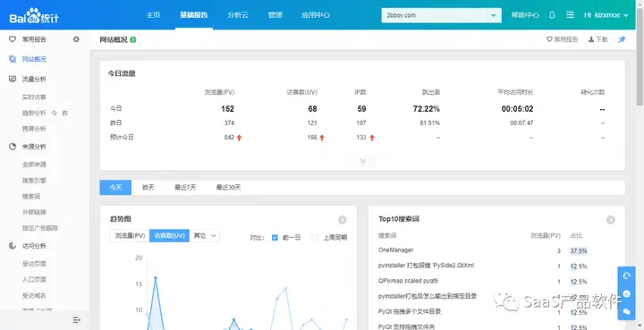
Task: Uncheck the 前一日 comparison checkbox
Action: [x=275, y=237]
